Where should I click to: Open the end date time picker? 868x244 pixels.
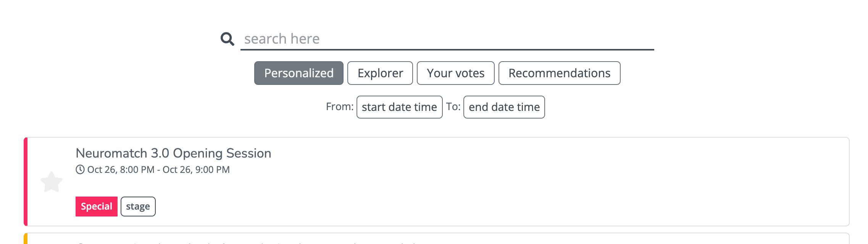tap(504, 107)
